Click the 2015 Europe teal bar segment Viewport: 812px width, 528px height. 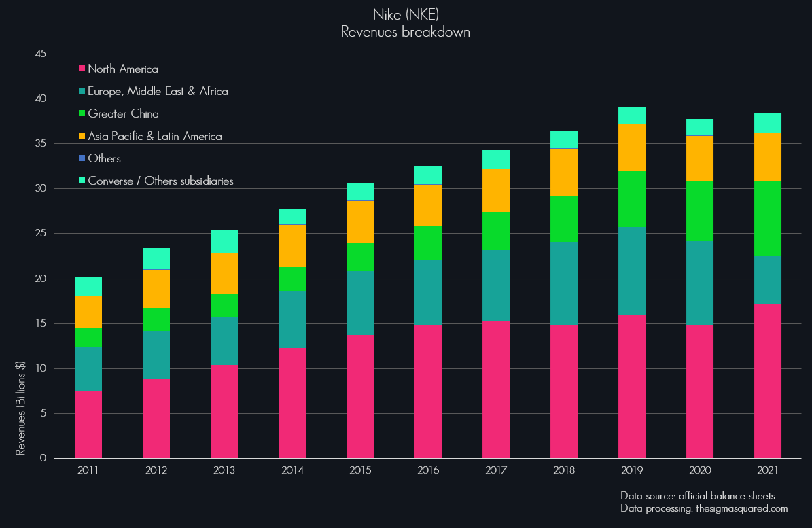360,303
